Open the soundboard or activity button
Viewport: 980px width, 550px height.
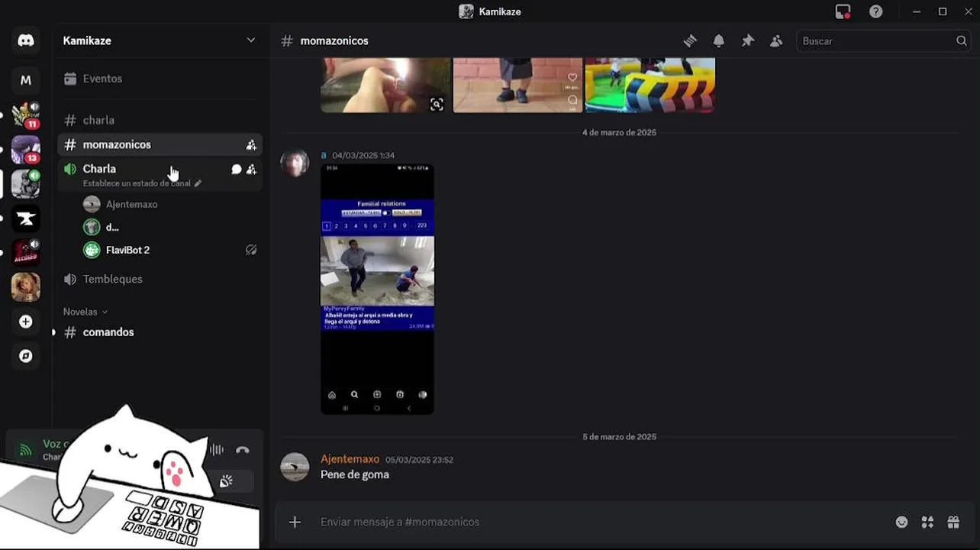pyautogui.click(x=226, y=481)
